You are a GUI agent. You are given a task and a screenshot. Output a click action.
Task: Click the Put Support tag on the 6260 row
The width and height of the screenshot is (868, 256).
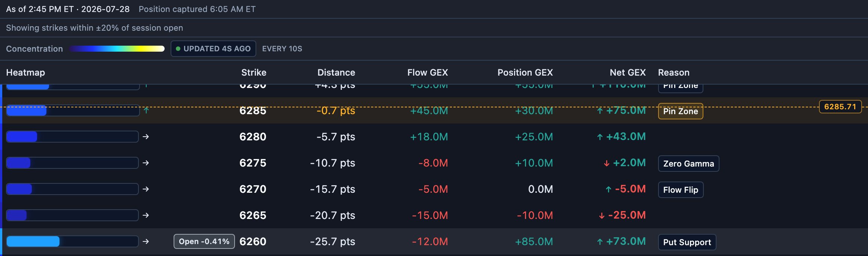(687, 242)
